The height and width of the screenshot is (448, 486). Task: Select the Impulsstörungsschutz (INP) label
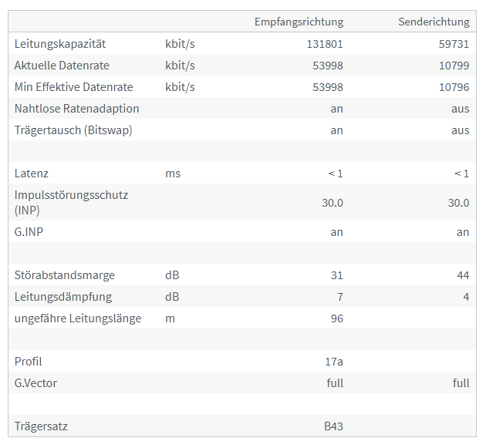click(x=71, y=202)
